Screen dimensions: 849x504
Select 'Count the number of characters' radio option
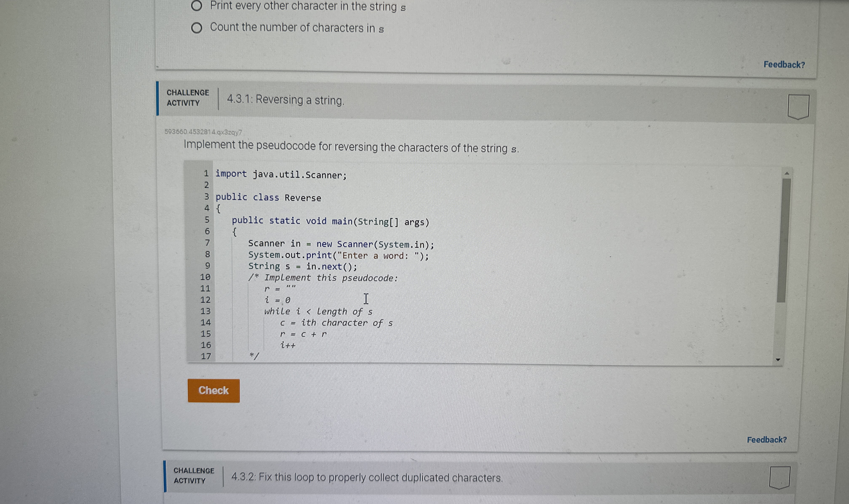(196, 28)
